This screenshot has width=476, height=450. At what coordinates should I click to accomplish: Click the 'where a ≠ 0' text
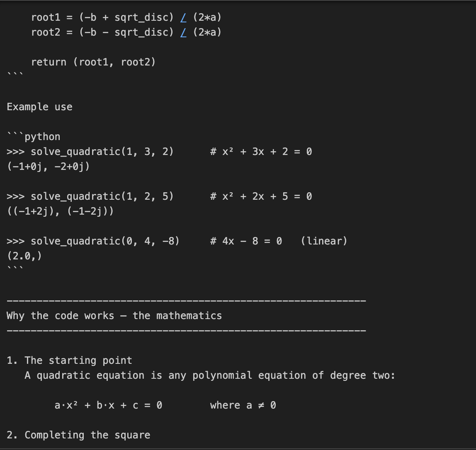pos(243,405)
